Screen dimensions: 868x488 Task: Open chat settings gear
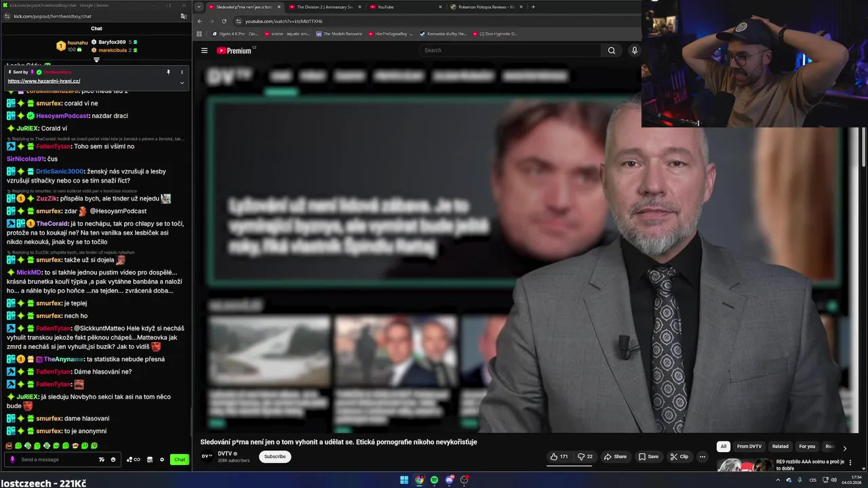pos(162,460)
